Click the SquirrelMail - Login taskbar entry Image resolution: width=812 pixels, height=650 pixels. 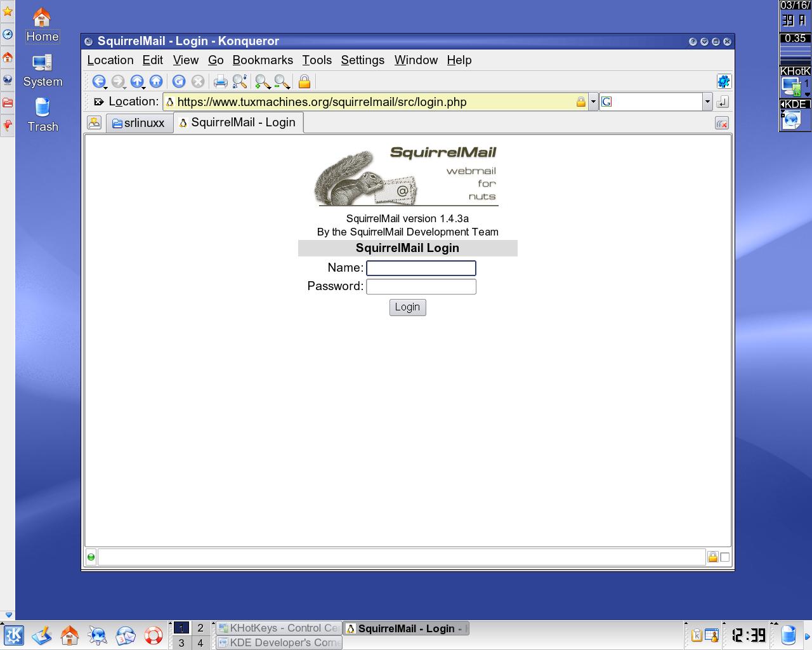tap(406, 628)
